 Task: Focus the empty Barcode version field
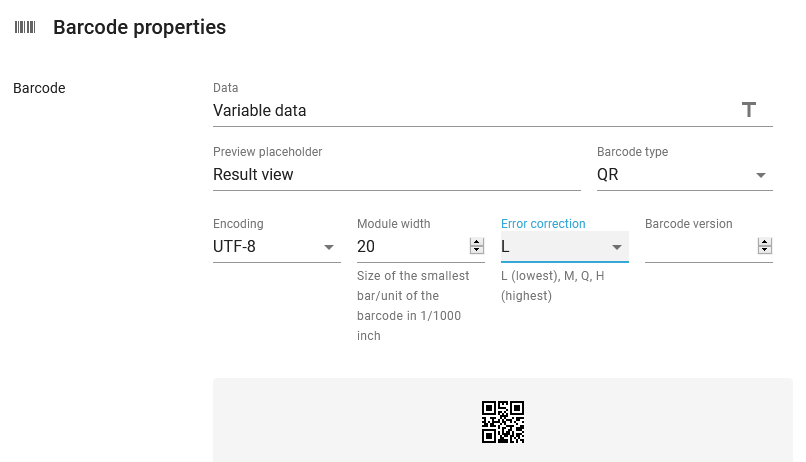[701, 247]
